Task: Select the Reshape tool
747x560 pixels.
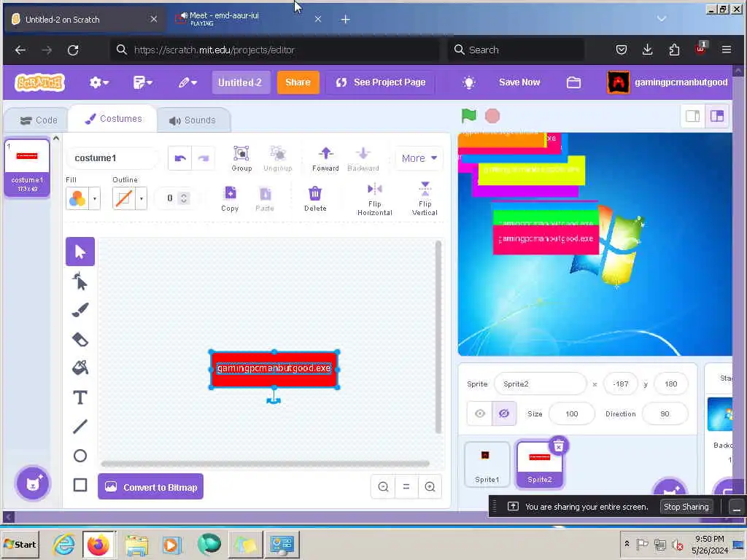Action: click(80, 281)
